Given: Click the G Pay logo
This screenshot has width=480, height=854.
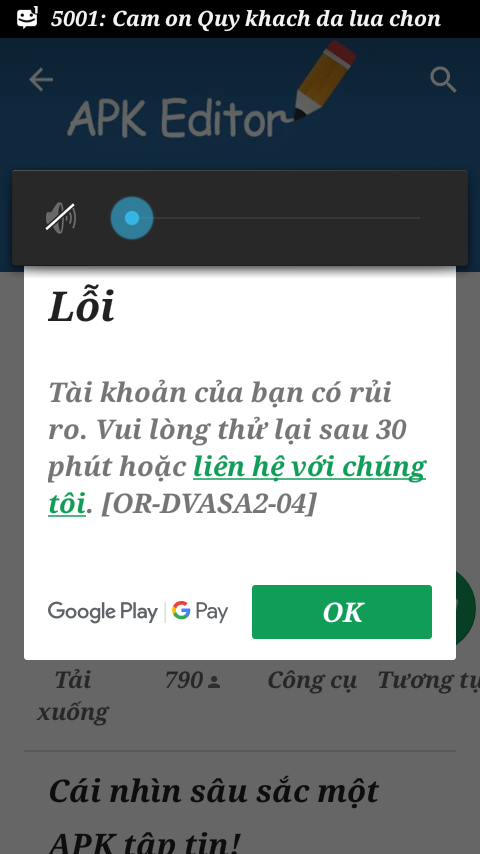Looking at the screenshot, I should (200, 612).
